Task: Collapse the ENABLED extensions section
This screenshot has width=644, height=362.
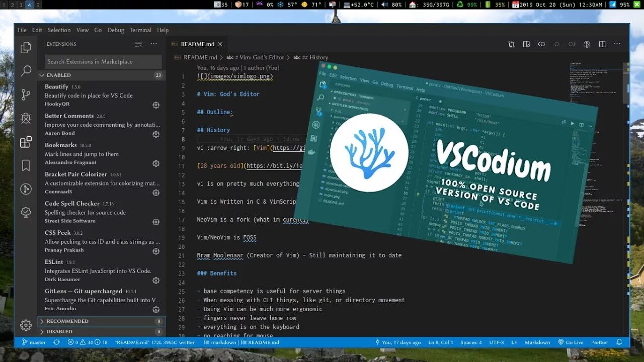Action: [102, 75]
